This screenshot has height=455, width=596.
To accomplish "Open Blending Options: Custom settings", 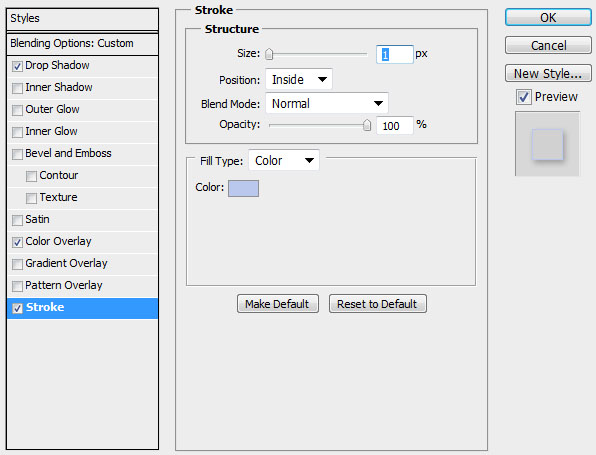I will (82, 44).
